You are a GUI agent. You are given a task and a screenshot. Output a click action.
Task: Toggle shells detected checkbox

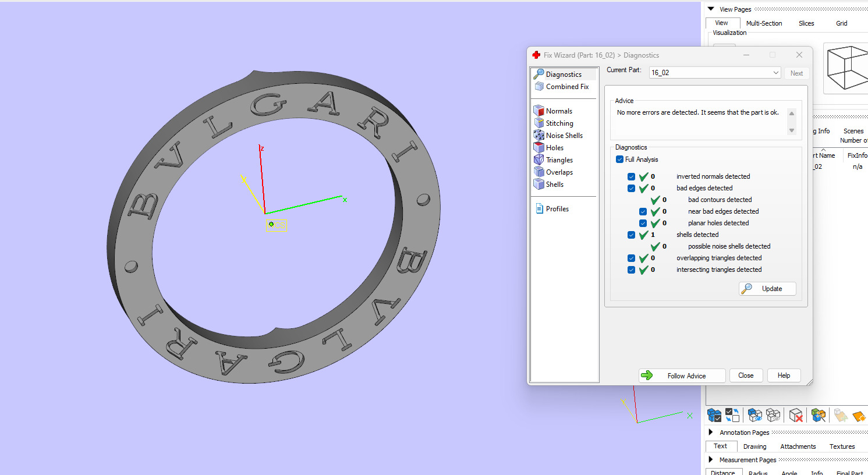click(x=631, y=235)
